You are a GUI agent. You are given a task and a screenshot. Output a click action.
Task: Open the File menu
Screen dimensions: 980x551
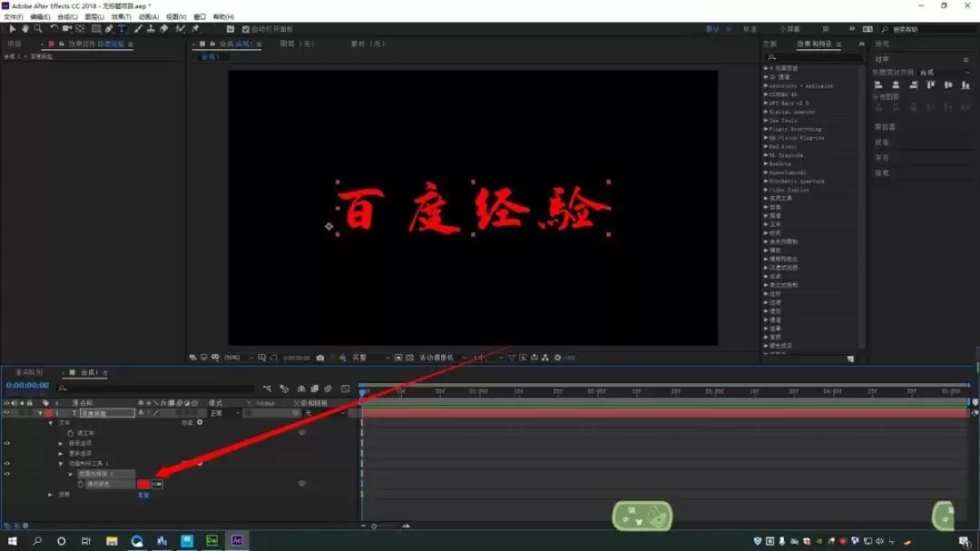[x=13, y=17]
